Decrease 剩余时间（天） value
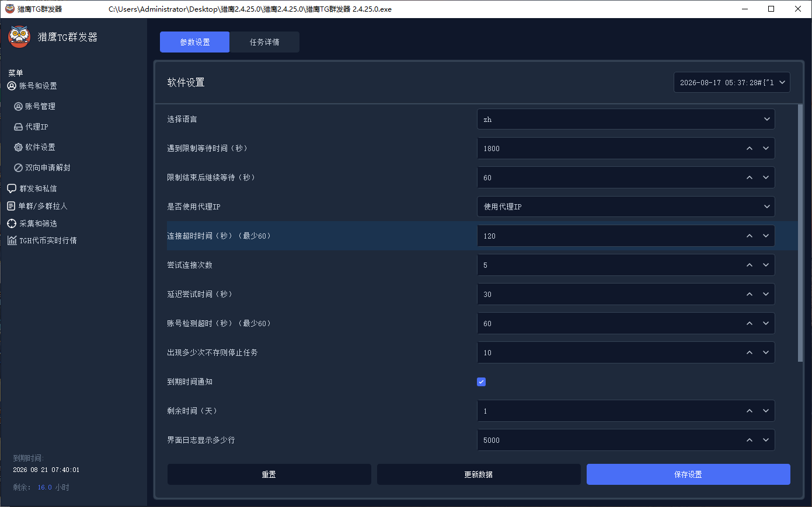The image size is (812, 507). point(766,411)
